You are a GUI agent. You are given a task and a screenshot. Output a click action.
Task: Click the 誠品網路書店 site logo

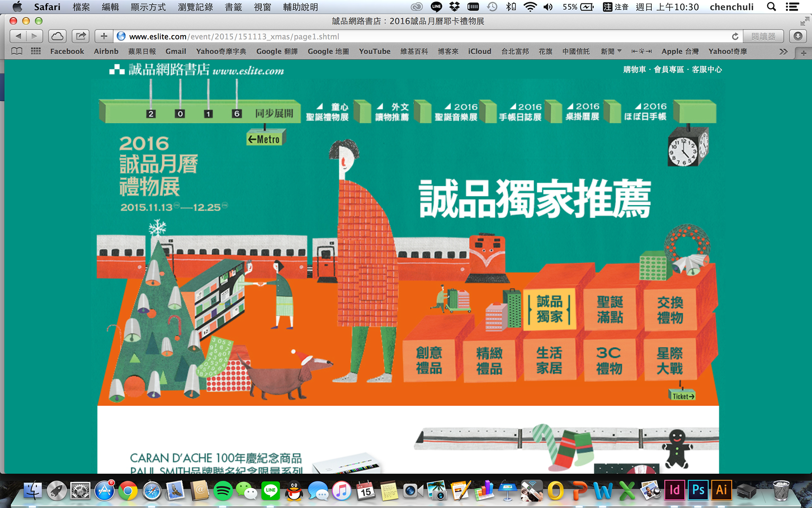pyautogui.click(x=197, y=70)
